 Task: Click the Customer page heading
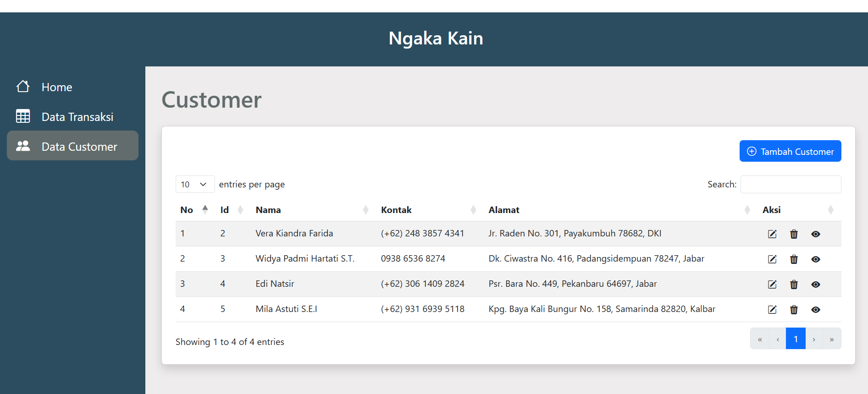211,100
